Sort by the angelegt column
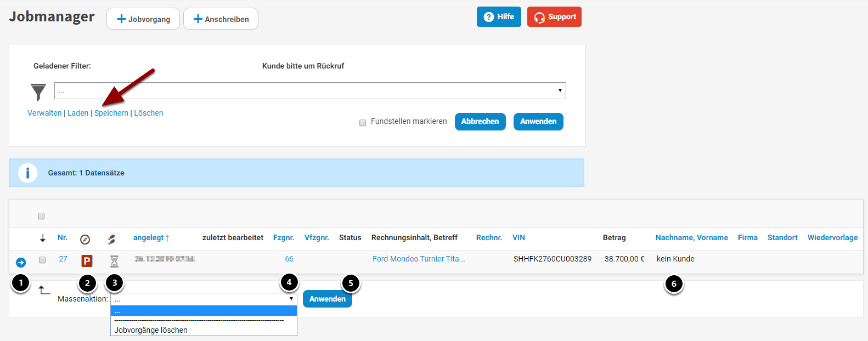The height and width of the screenshot is (341, 868). 148,237
